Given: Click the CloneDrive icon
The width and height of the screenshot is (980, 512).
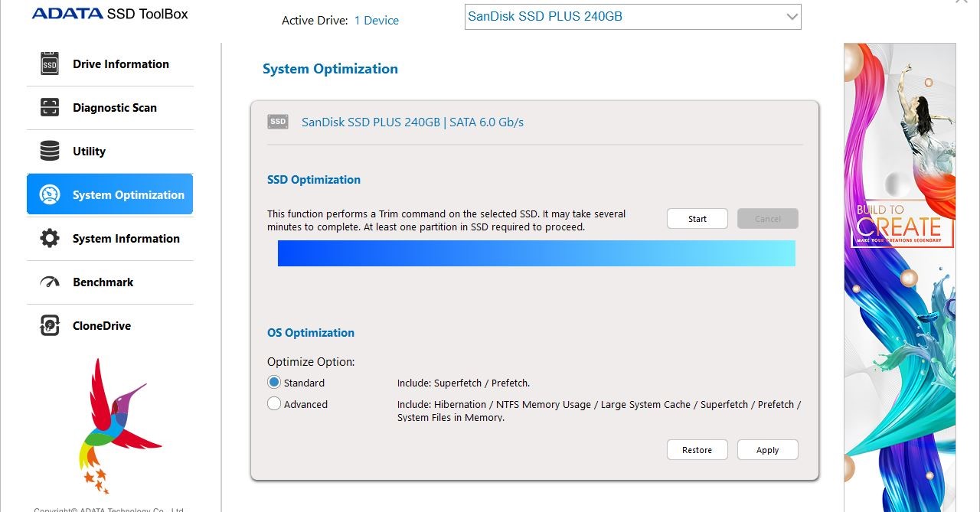Looking at the screenshot, I should (x=50, y=326).
